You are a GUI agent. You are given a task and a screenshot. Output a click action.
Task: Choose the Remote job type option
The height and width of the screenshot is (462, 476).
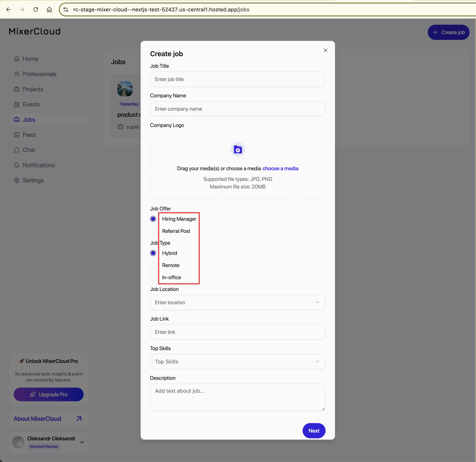pyautogui.click(x=153, y=265)
